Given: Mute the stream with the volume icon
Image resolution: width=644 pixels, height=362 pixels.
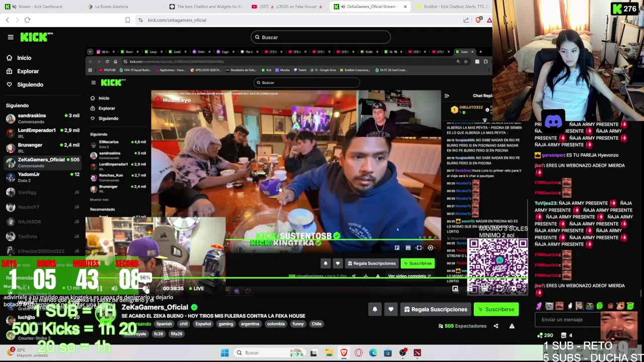Looking at the screenshot, I should tap(114, 289).
